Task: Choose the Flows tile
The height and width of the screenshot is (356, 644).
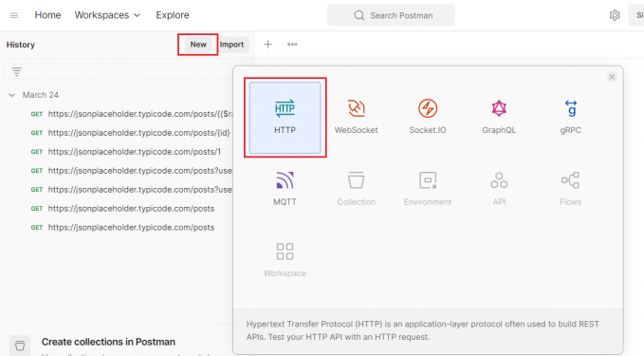Action: click(x=570, y=189)
